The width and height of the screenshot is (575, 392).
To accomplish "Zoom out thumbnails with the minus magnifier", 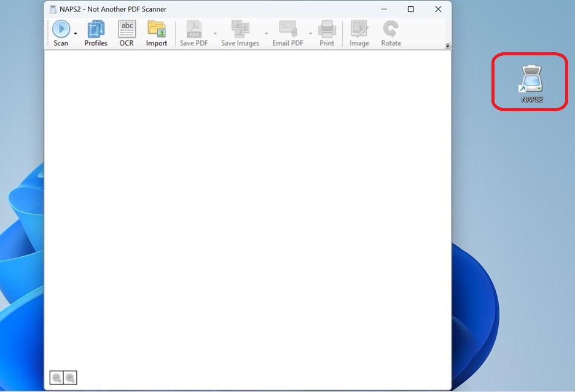I will (57, 378).
